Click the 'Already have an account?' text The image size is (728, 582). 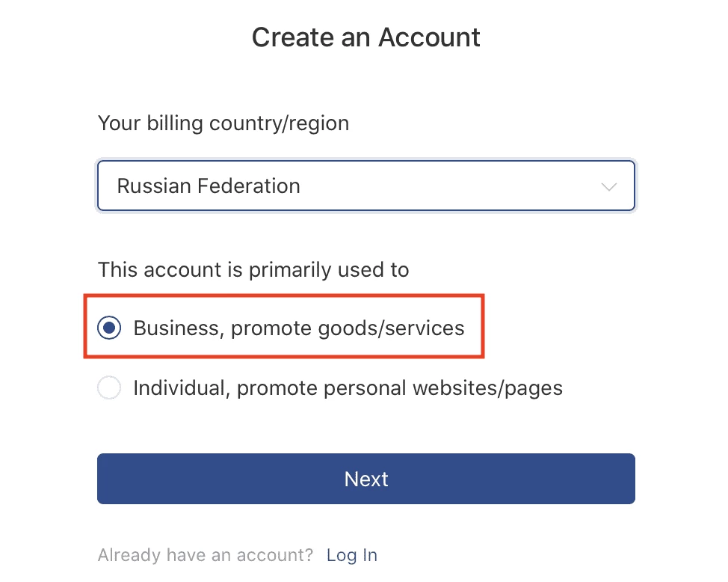[206, 555]
